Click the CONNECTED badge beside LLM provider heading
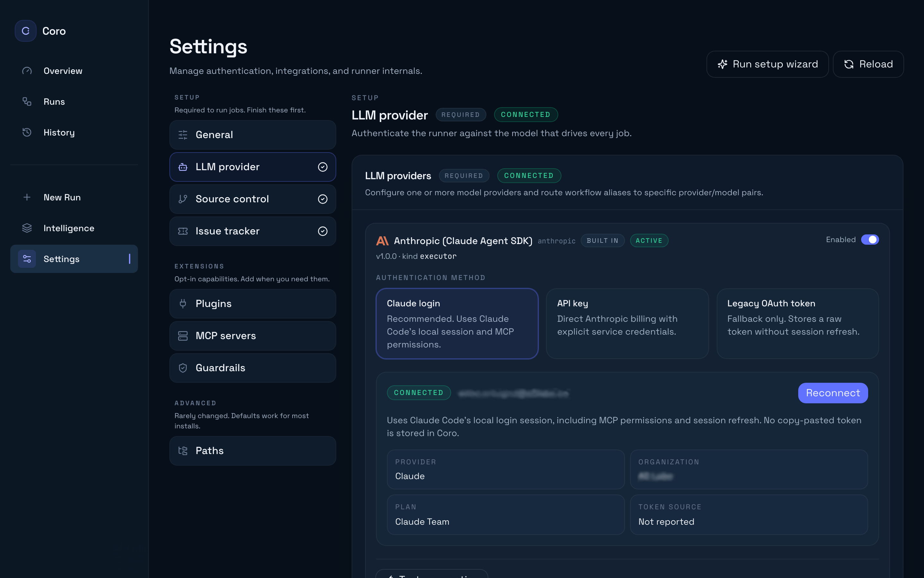The image size is (924, 578). point(526,115)
